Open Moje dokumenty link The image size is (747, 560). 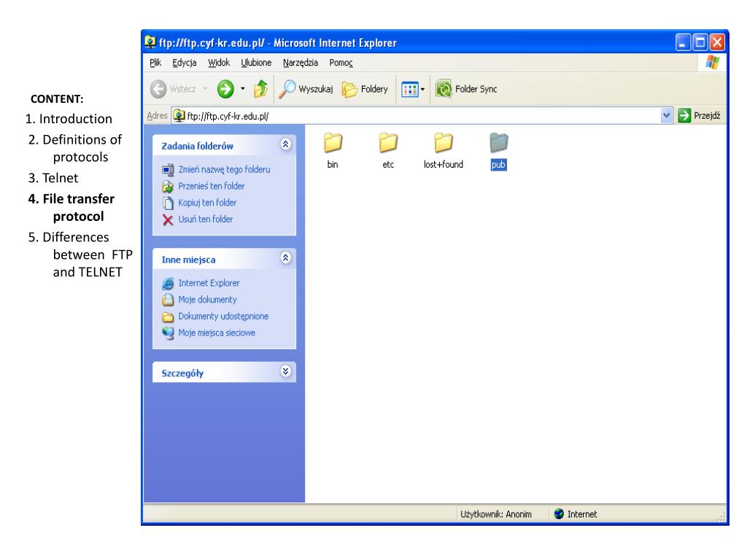tap(208, 300)
